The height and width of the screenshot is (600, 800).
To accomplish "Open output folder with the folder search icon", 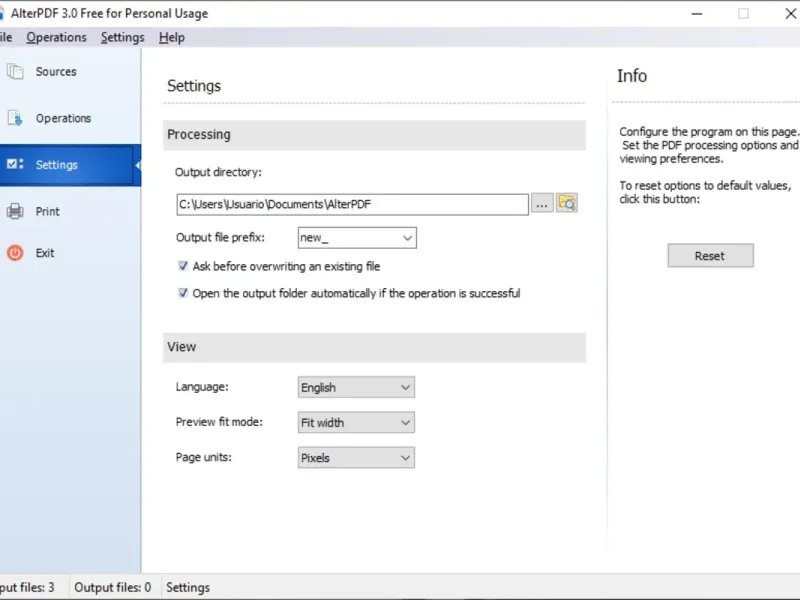I will point(567,204).
